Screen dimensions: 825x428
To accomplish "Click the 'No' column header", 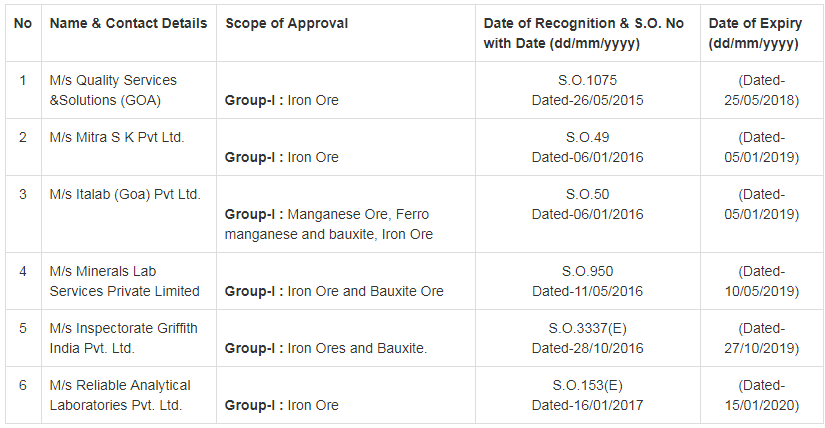I will (23, 23).
